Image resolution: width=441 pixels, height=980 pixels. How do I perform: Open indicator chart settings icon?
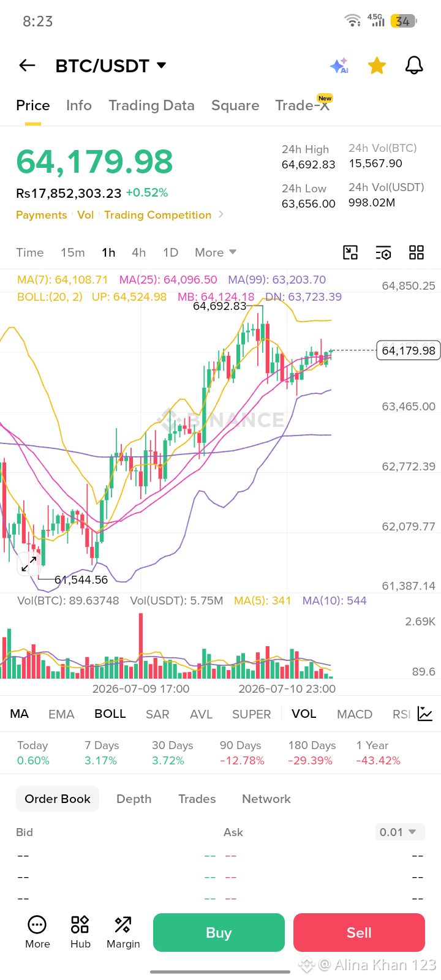point(425,714)
